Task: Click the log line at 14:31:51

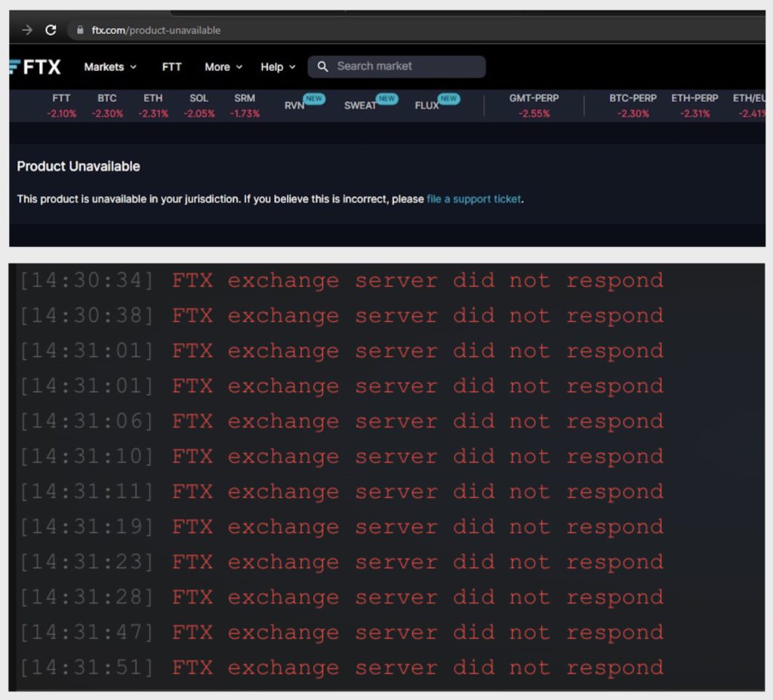Action: (x=341, y=668)
